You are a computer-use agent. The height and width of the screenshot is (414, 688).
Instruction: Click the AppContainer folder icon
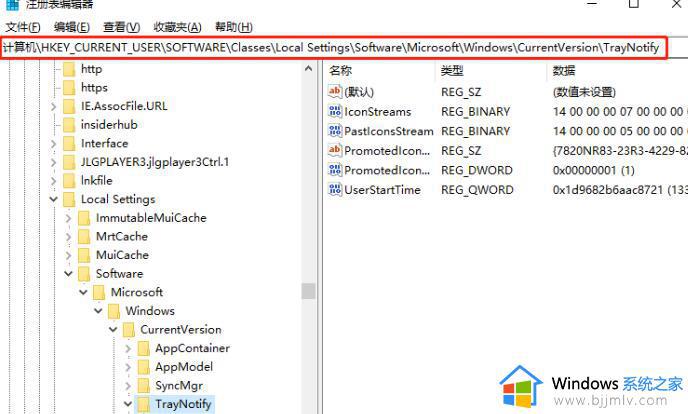coord(143,349)
